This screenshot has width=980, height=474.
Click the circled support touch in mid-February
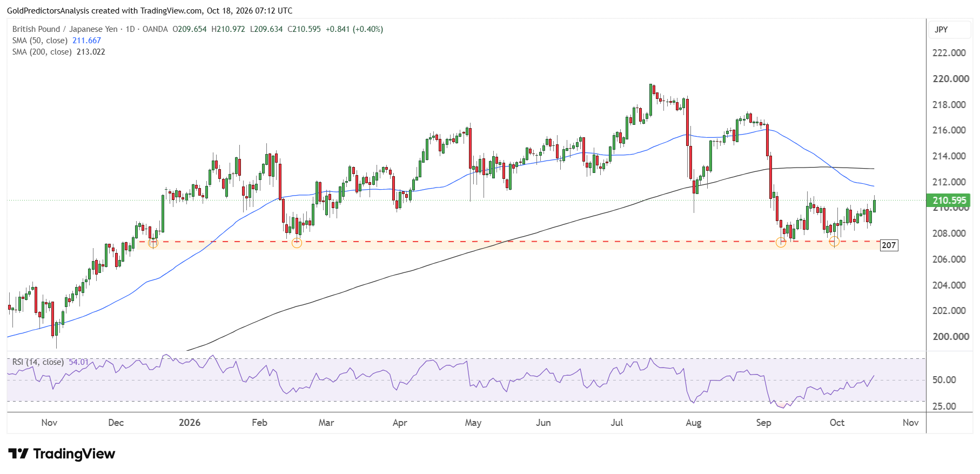click(297, 243)
